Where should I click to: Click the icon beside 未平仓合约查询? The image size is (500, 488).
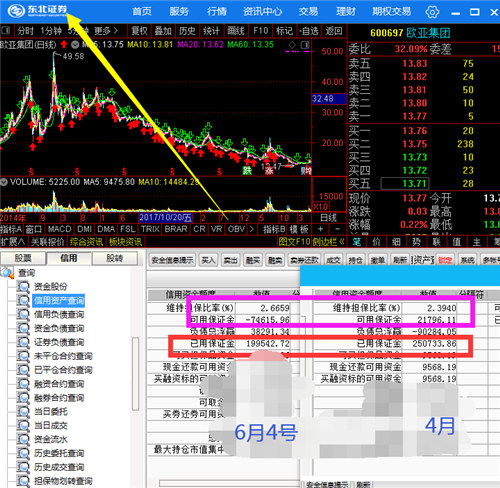[x=23, y=356]
